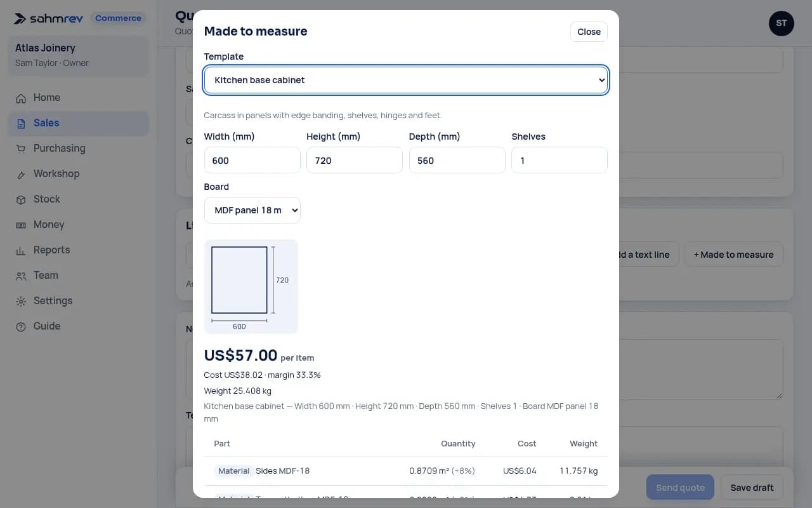This screenshot has width=812, height=508.
Task: Click the Cost column header
Action: click(527, 444)
